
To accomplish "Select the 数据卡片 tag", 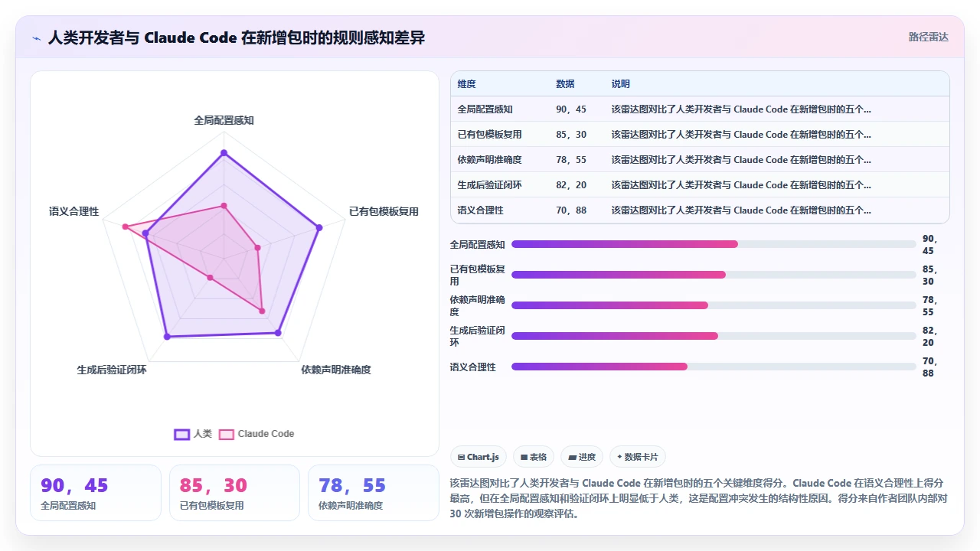I will click(x=638, y=457).
